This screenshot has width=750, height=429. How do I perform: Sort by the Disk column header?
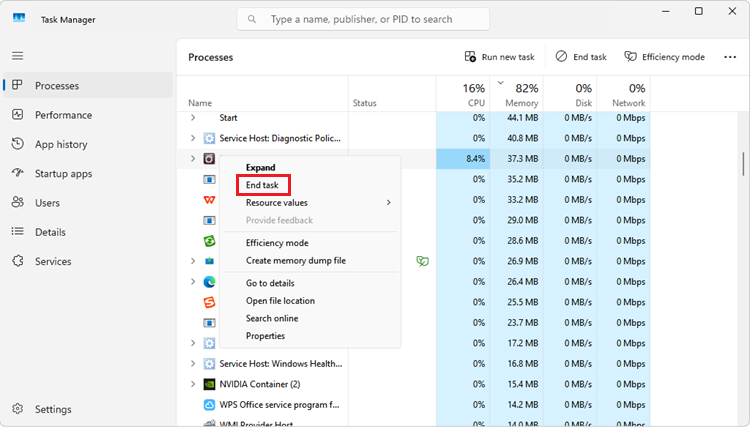pos(570,94)
